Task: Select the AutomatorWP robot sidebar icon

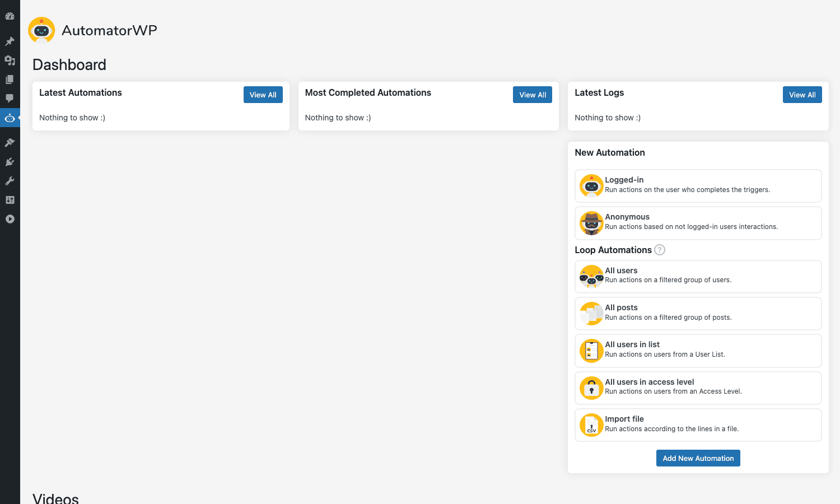Action: tap(10, 118)
